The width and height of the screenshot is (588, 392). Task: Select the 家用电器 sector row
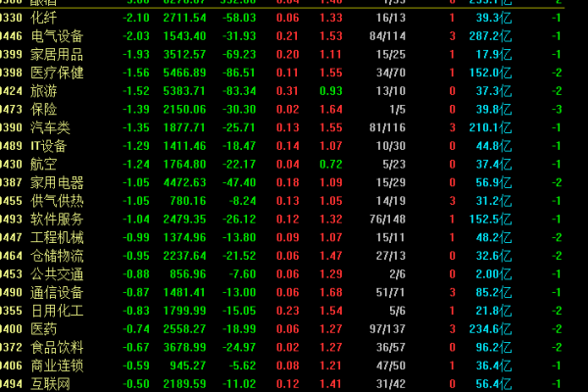58,182
